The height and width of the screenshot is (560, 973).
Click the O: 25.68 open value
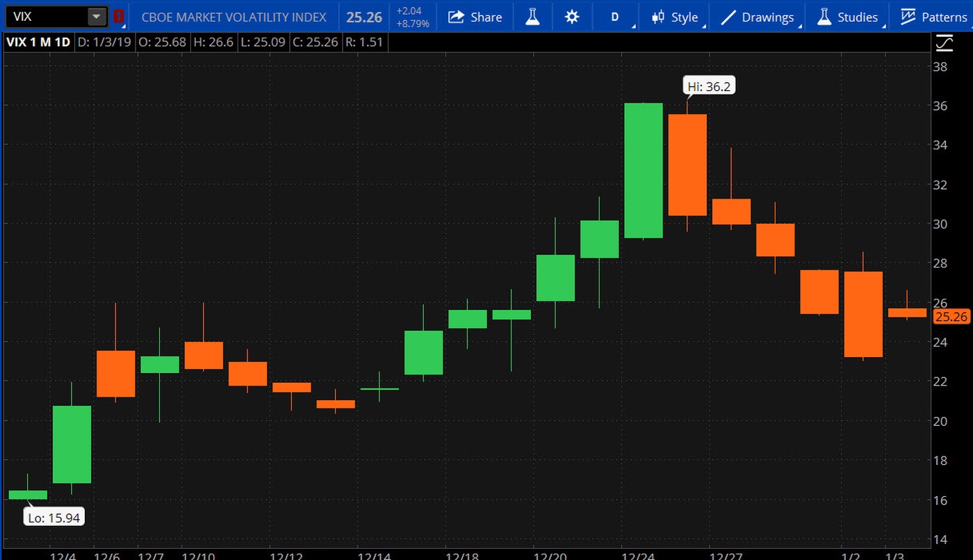(x=162, y=42)
